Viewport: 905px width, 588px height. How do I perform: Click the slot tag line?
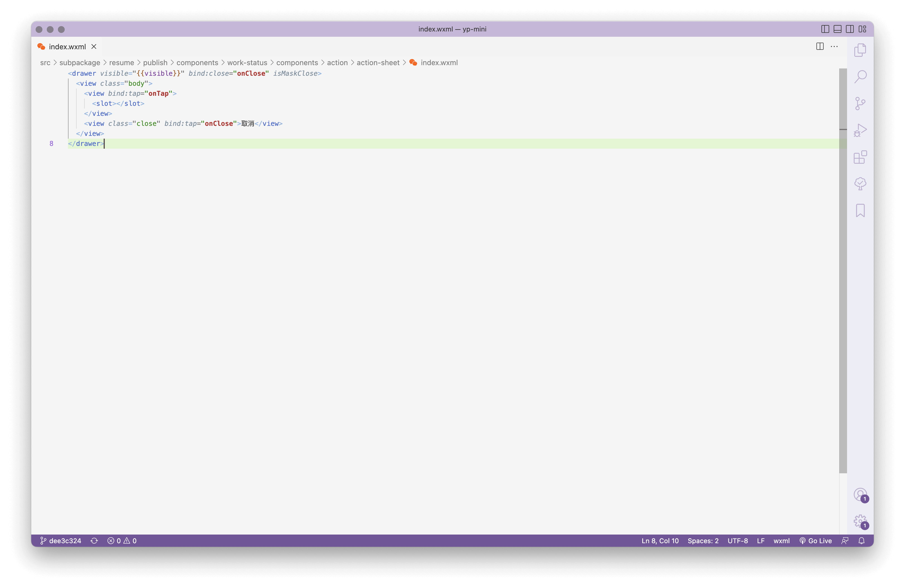click(118, 103)
